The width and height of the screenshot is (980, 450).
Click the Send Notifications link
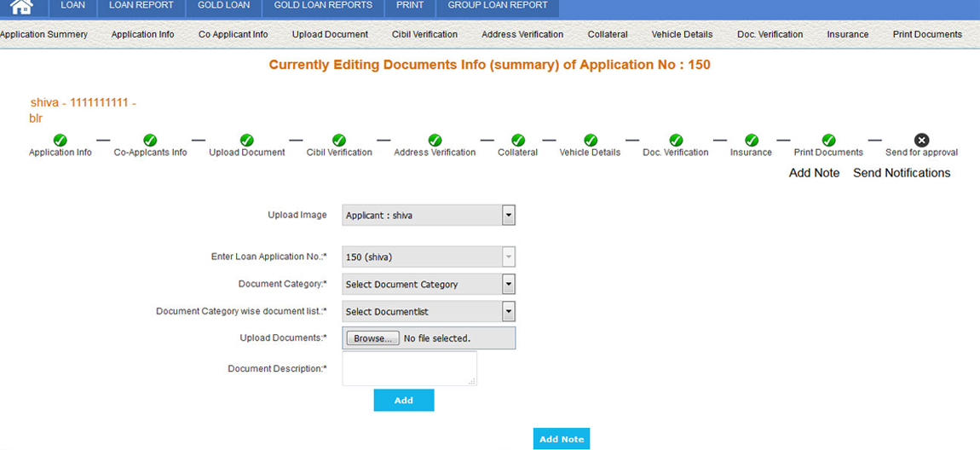coord(902,173)
